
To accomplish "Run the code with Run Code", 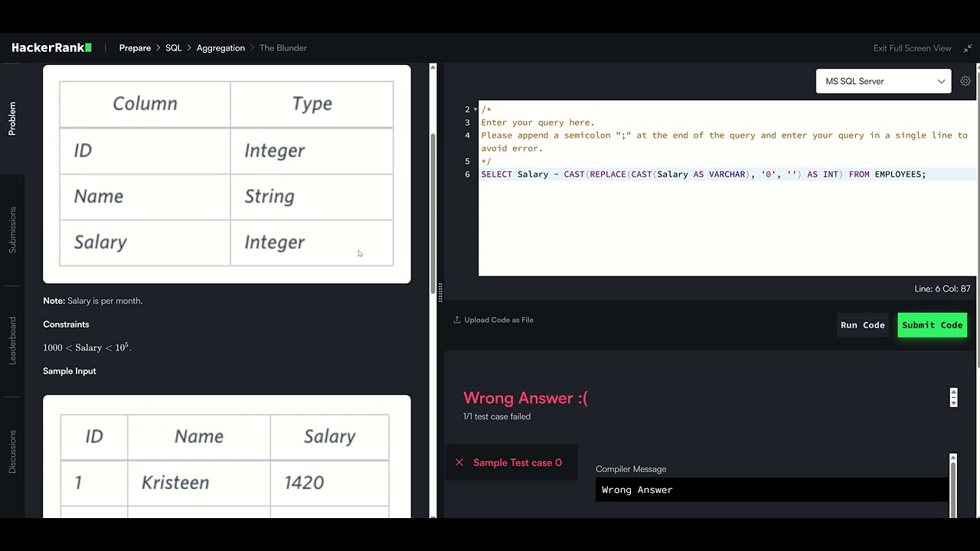I will (x=863, y=325).
